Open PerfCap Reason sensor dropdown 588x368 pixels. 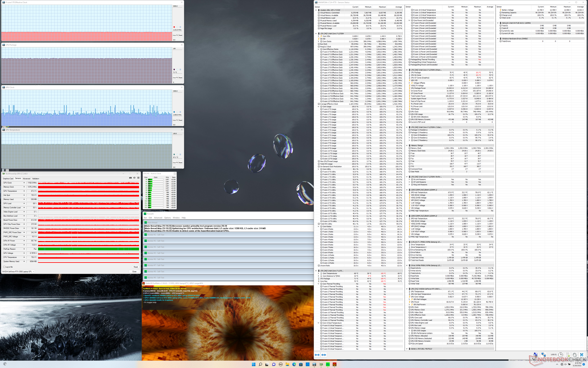click(24, 249)
